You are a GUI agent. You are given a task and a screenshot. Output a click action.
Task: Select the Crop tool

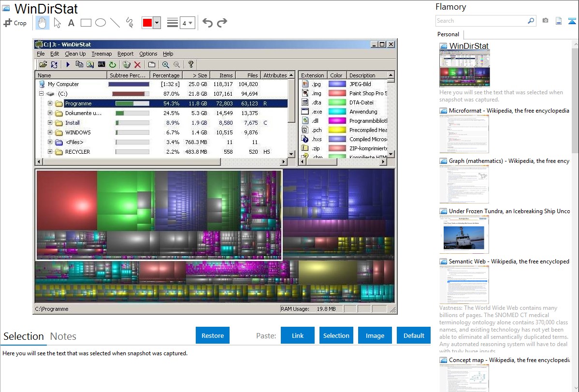click(x=15, y=23)
